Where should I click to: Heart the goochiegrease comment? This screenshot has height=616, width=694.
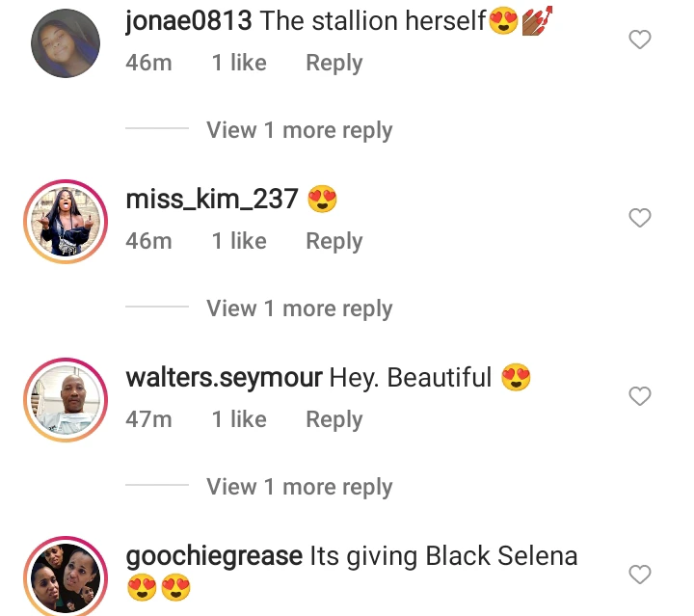[x=640, y=575]
